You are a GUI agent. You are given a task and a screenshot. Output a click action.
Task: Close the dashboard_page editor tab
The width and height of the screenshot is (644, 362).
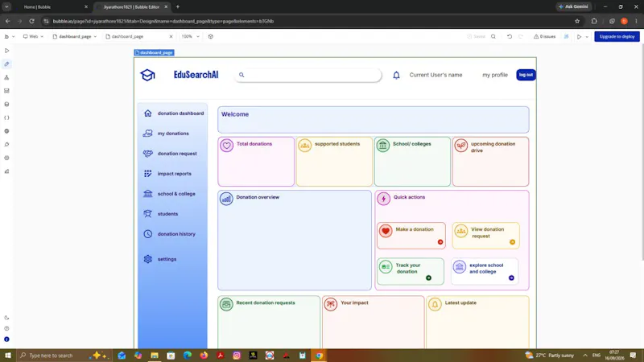(171, 36)
